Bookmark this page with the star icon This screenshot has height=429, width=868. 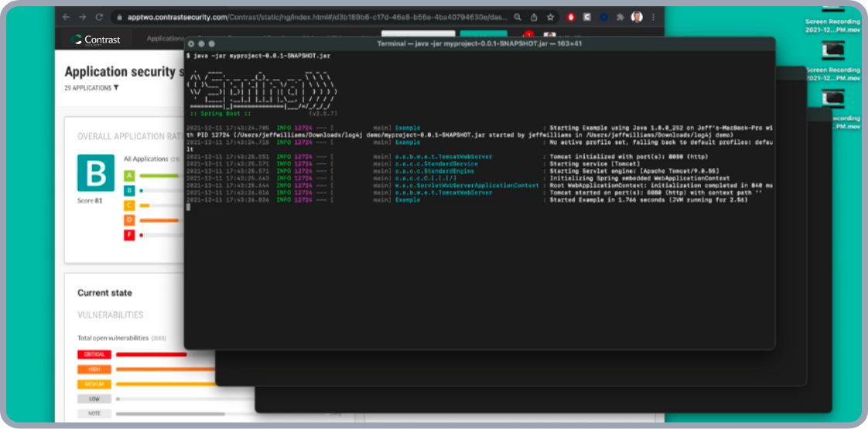(550, 16)
